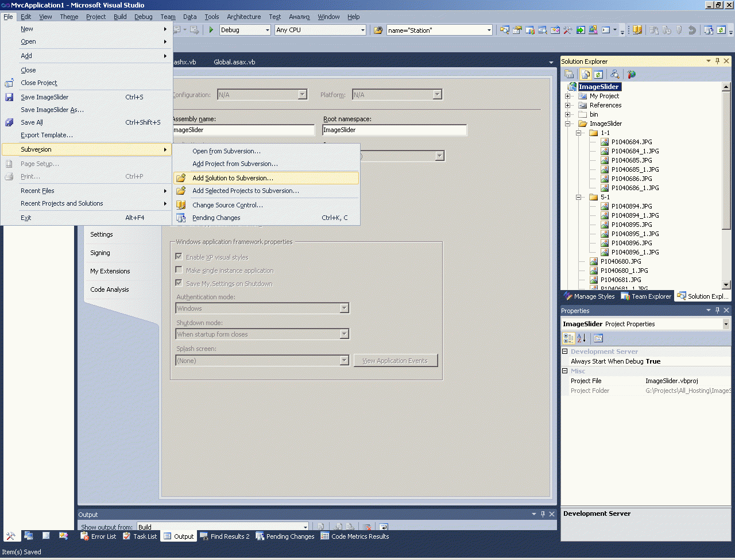Click the Solution Explorer scroll down arrow
This screenshot has width=735, height=560.
726,284
